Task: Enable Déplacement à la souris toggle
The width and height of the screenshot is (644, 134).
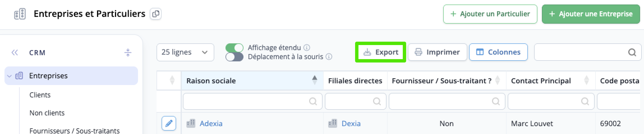Action: [234, 57]
